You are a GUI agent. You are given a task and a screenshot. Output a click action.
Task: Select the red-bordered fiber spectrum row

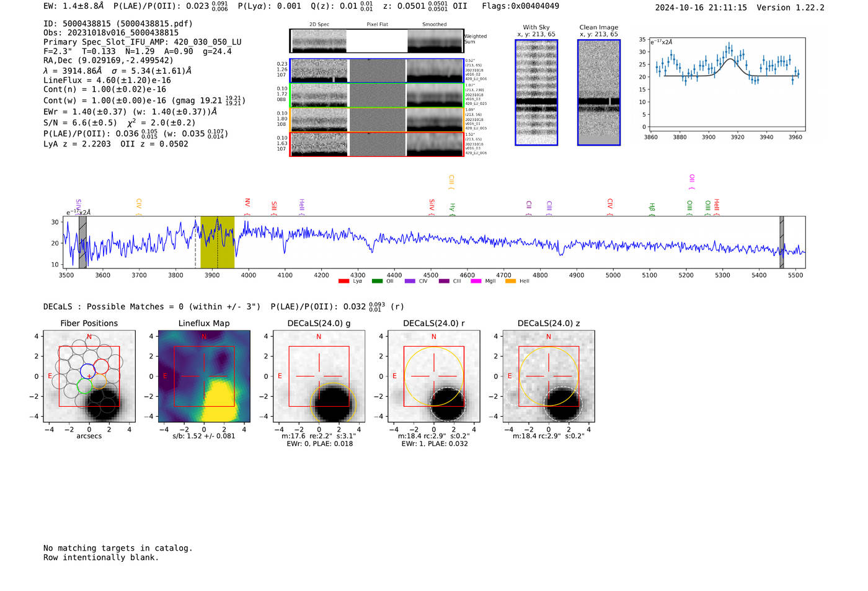tap(377, 144)
